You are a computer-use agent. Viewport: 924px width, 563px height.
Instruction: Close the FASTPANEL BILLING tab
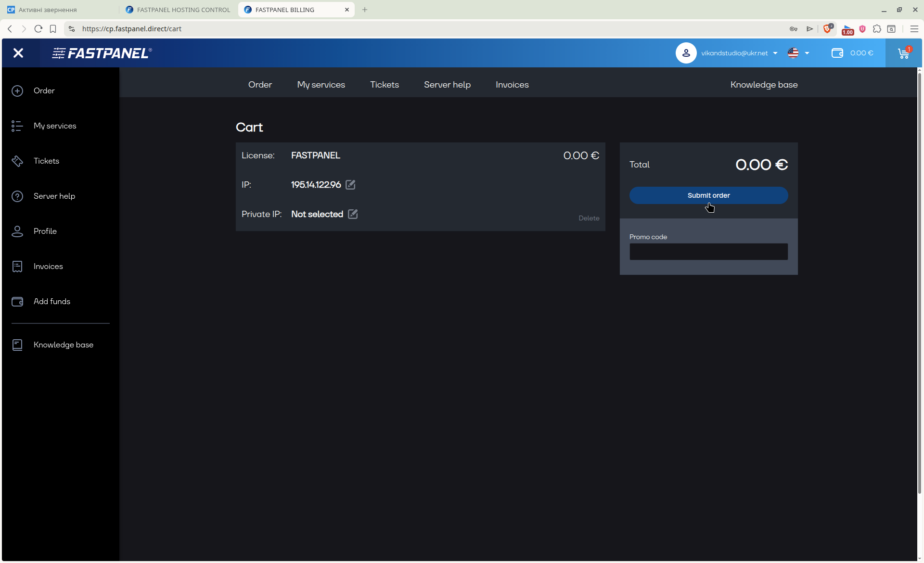point(347,10)
